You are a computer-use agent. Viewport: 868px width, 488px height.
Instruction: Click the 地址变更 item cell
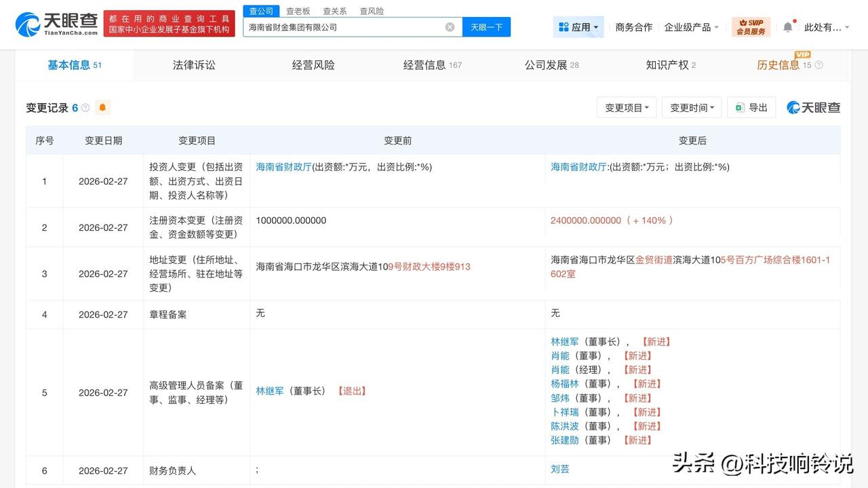196,274
